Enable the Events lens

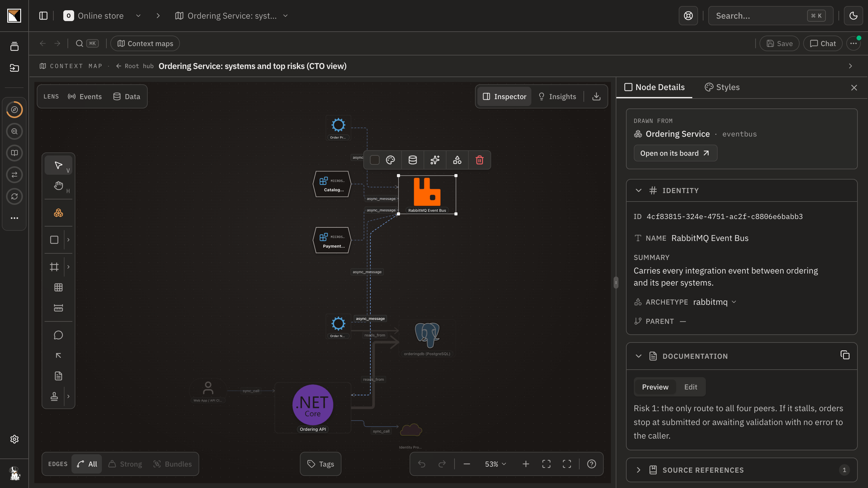(85, 97)
